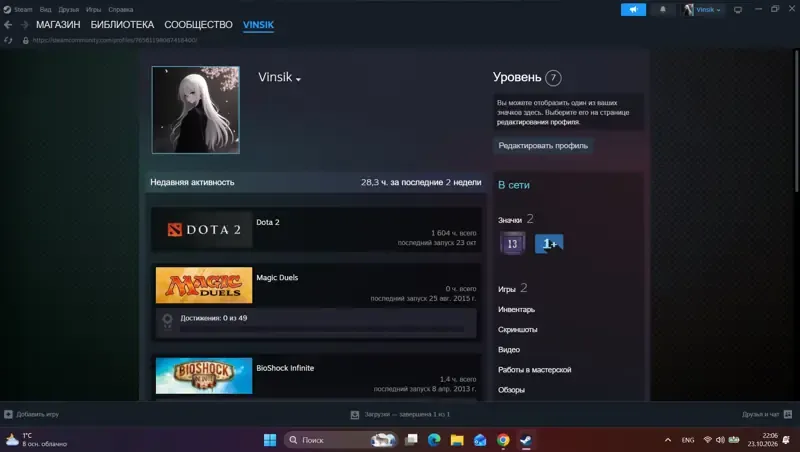The width and height of the screenshot is (800, 452).
Task: Open редактирования профиля link in text
Action: pyautogui.click(x=538, y=122)
